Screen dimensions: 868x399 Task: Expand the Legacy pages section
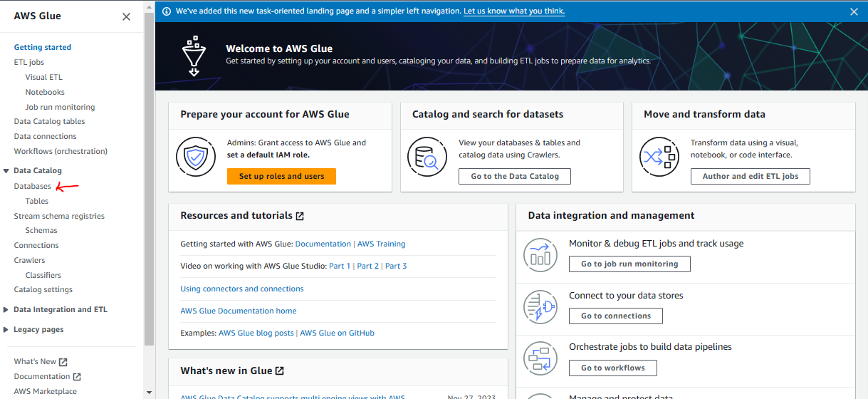pos(6,330)
